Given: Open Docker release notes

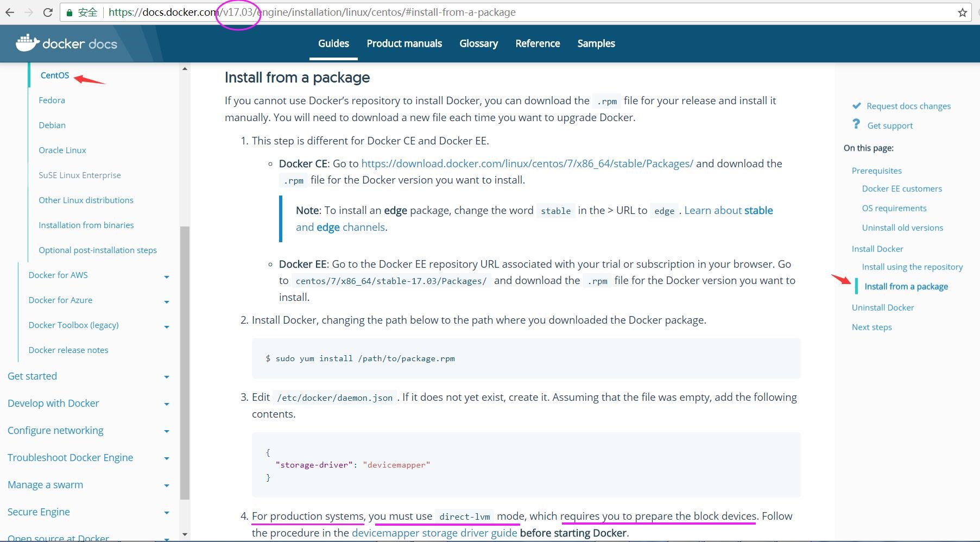Looking at the screenshot, I should tap(68, 350).
